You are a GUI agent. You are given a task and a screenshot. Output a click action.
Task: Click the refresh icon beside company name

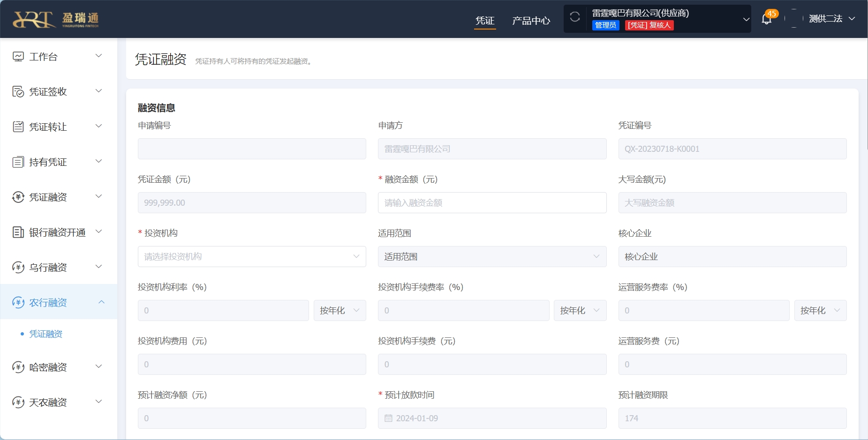(575, 17)
